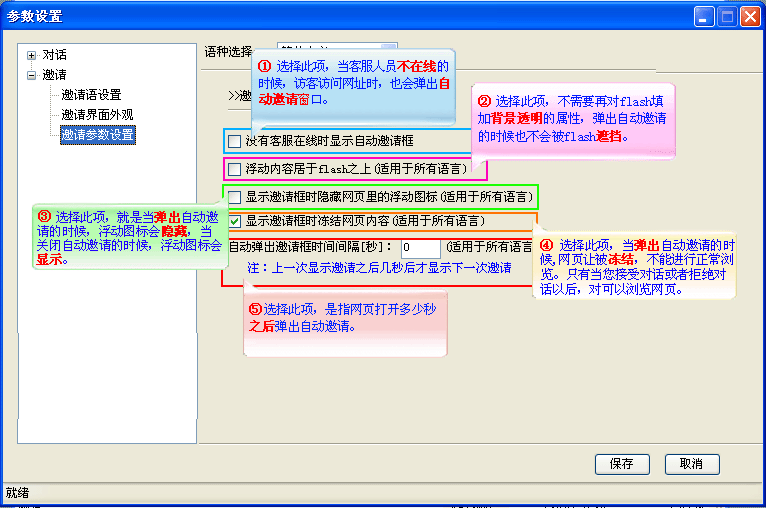This screenshot has width=766, height=508.
Task: Tick 浮动内容居于flash之上 checkbox
Action: tap(235, 169)
